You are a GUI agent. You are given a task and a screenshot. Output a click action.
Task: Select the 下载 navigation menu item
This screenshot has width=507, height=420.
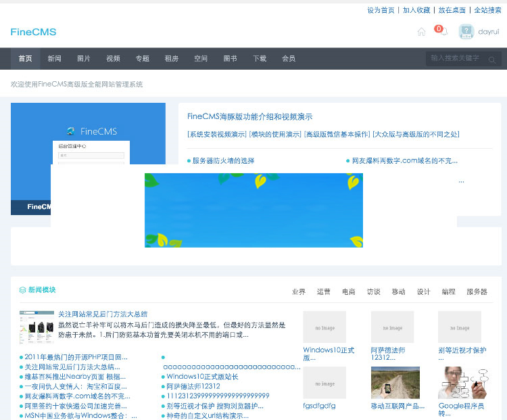[260, 59]
